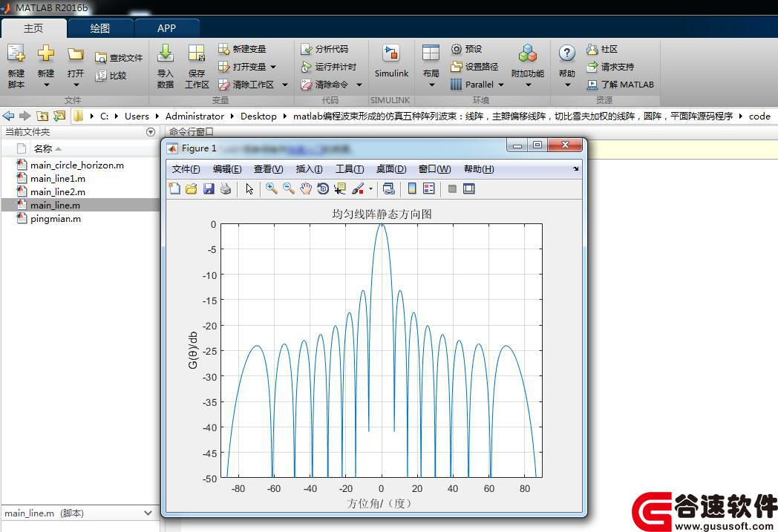Toggle Data Cursor tool
Image resolution: width=778 pixels, height=532 pixels.
[340, 188]
